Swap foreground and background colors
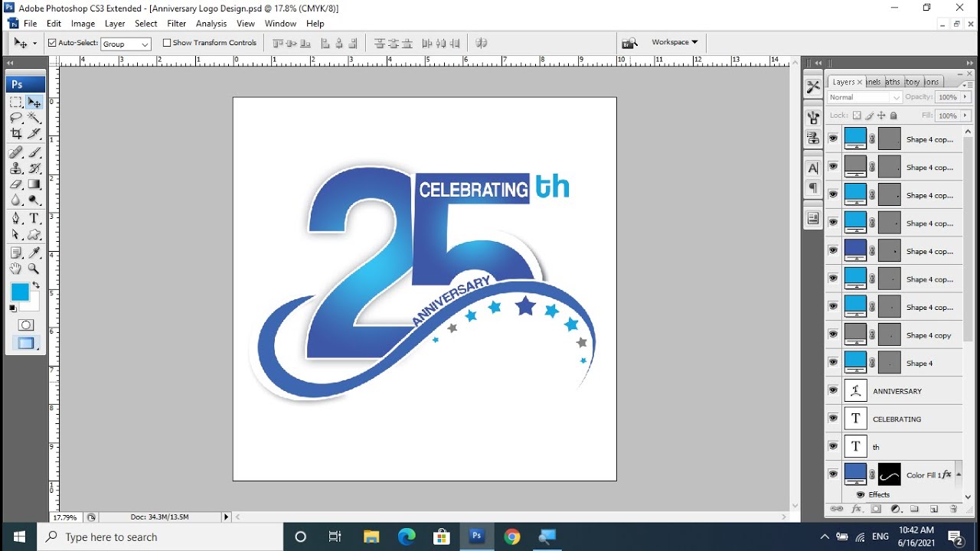 (x=36, y=285)
